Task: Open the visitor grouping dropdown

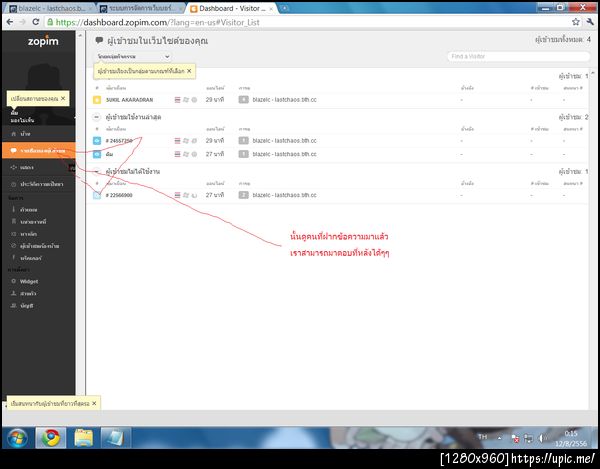Action: click(133, 56)
